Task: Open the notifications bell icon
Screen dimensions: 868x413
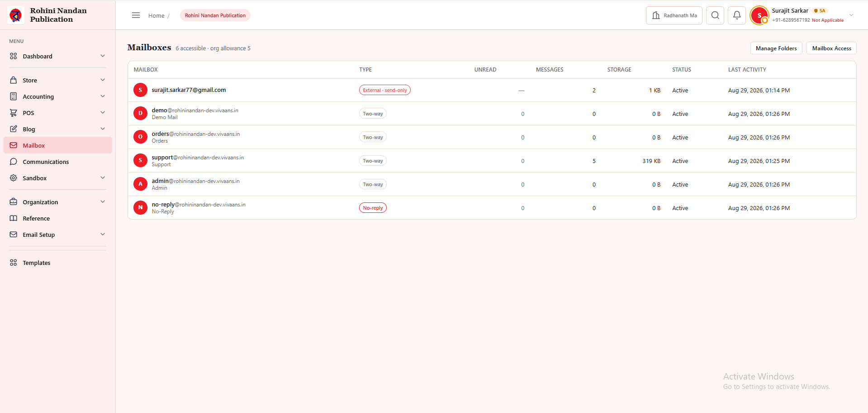Action: (737, 15)
